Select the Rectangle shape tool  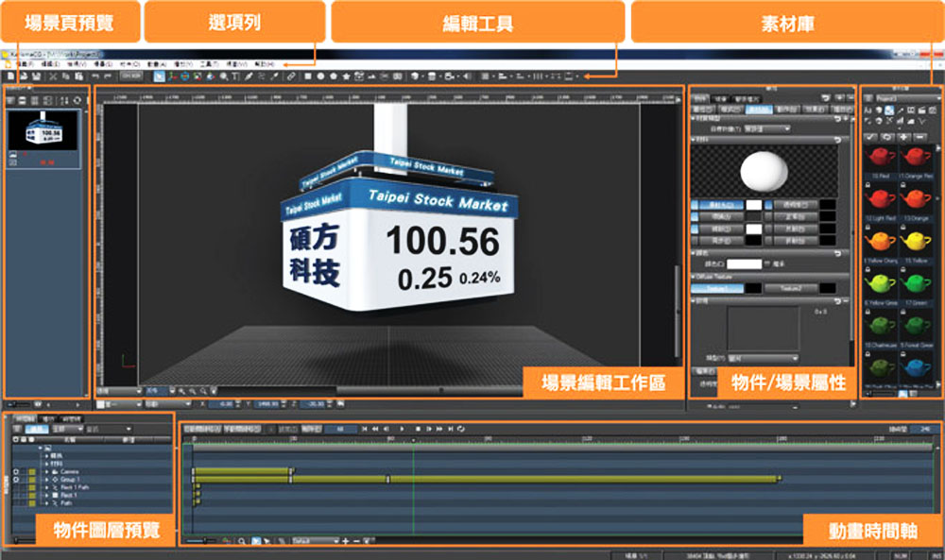308,76
